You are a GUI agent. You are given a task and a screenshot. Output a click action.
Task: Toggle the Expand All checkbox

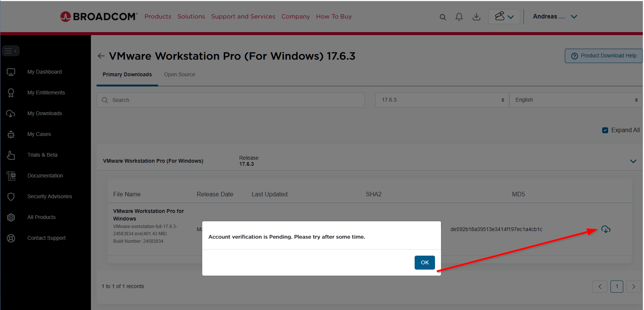[x=605, y=130]
